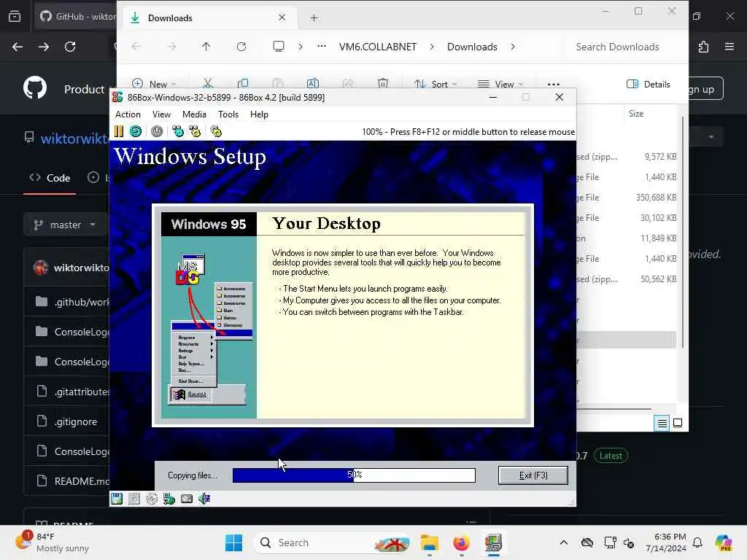Viewport: 747px width, 560px height.
Task: Click the CD-ROM status bar icon
Action: pyautogui.click(x=152, y=499)
